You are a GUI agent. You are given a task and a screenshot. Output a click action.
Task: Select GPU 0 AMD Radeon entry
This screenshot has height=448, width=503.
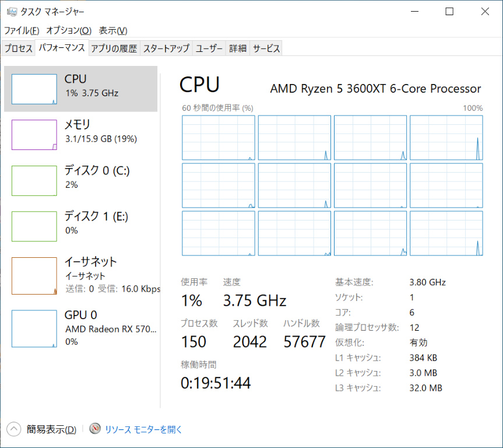[x=81, y=328]
